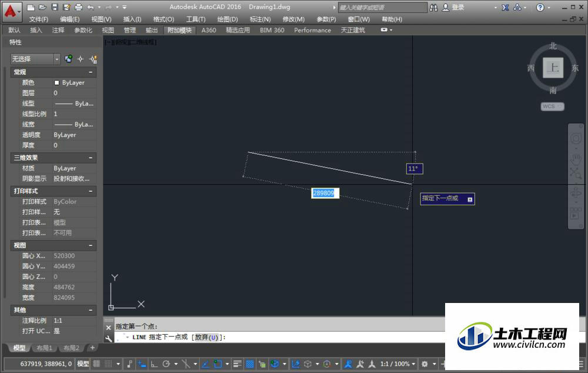
Task: Open the ribbon minimize options dropdown
Action: (x=386, y=30)
